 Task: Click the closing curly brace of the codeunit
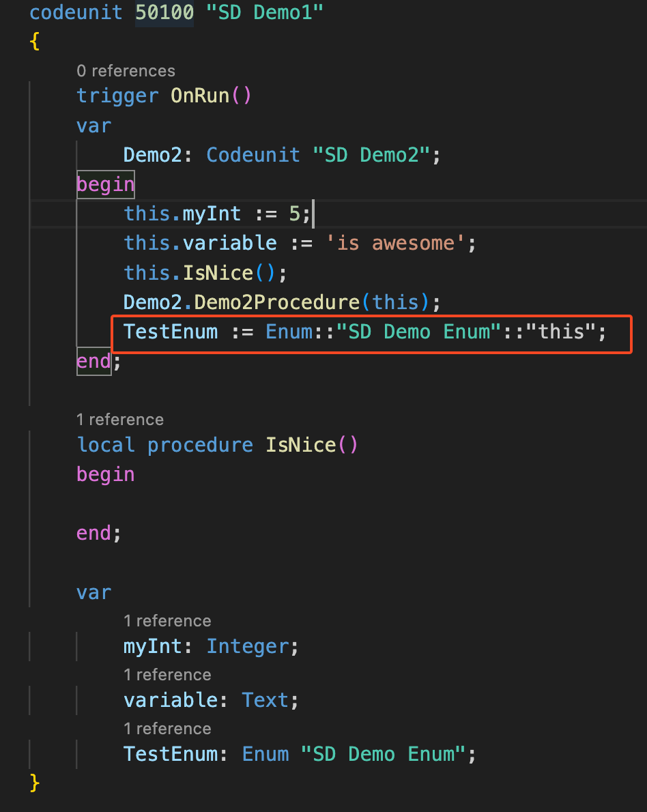click(x=35, y=783)
